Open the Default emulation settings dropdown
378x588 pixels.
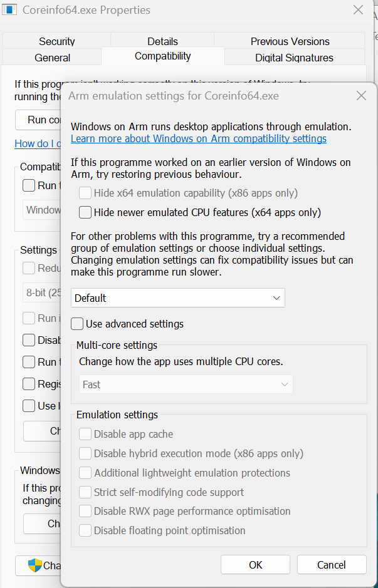pyautogui.click(x=177, y=297)
